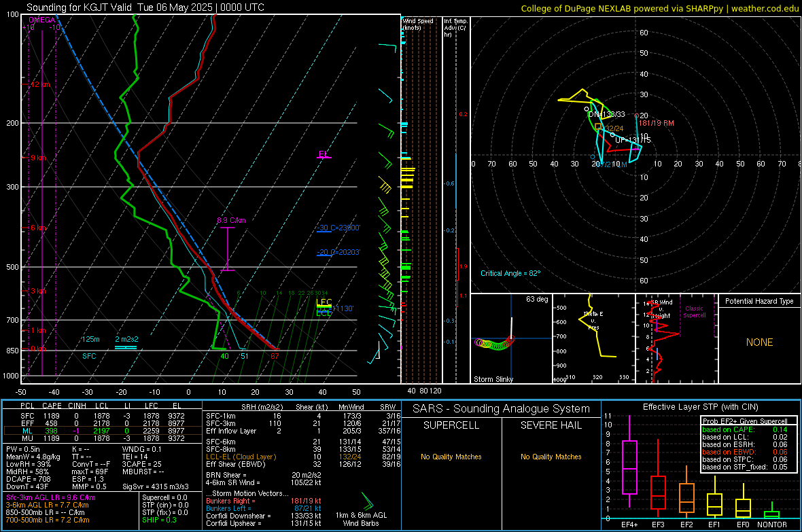The image size is (802, 532).
Task: Click the green surface dewpoint value 40
Action: click(x=224, y=356)
